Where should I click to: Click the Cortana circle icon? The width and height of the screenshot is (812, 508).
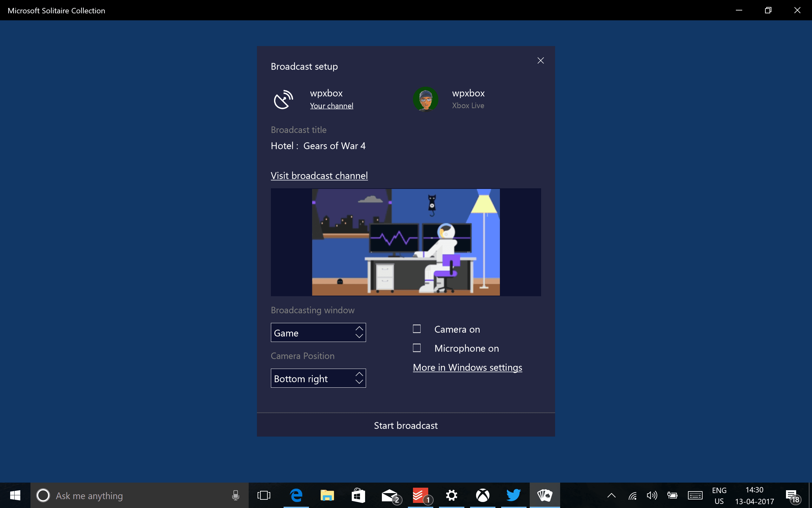pos(43,495)
